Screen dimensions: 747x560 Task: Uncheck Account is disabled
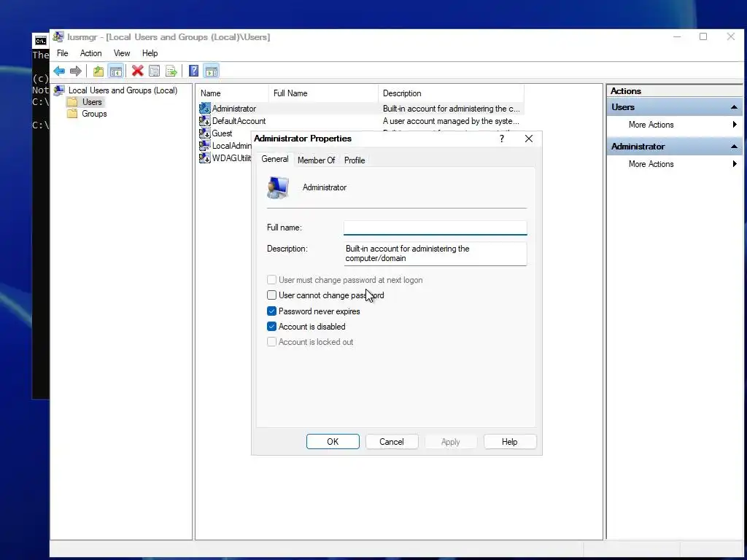coord(271,326)
